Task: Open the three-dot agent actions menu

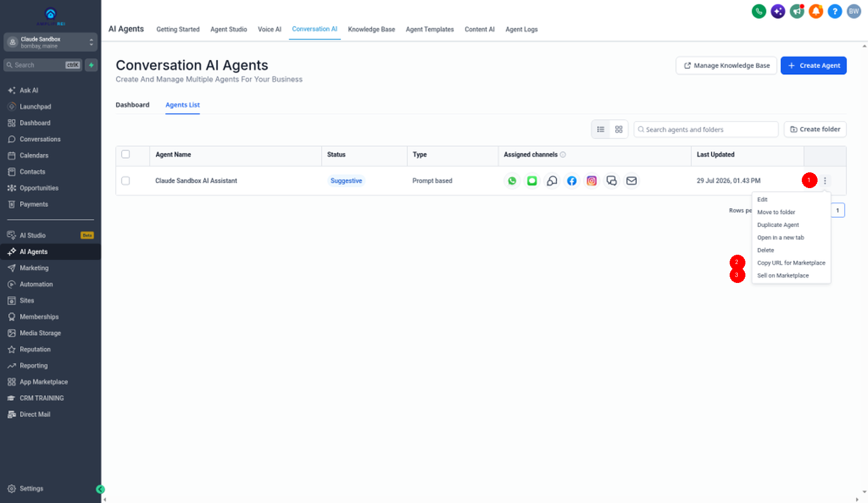Action: [x=825, y=181]
